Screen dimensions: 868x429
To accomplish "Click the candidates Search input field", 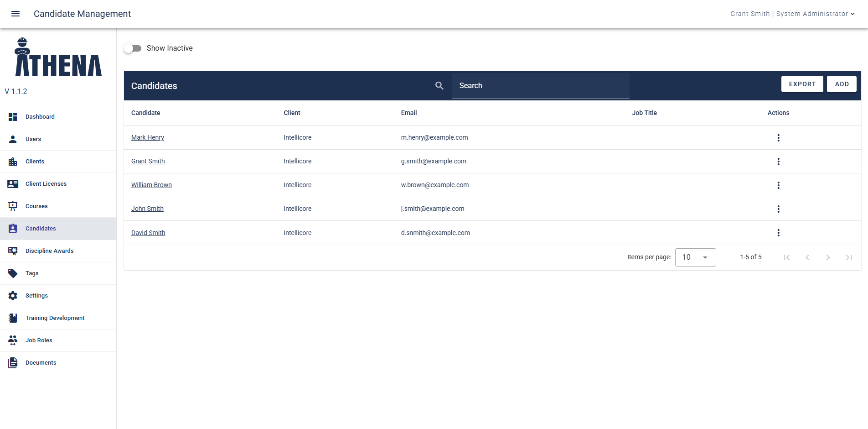I will pyautogui.click(x=541, y=85).
